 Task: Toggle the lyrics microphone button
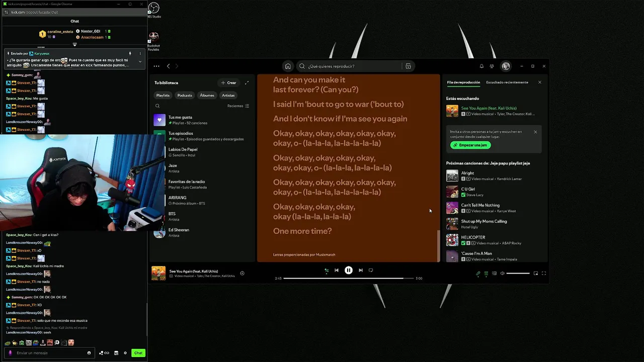coord(478,274)
